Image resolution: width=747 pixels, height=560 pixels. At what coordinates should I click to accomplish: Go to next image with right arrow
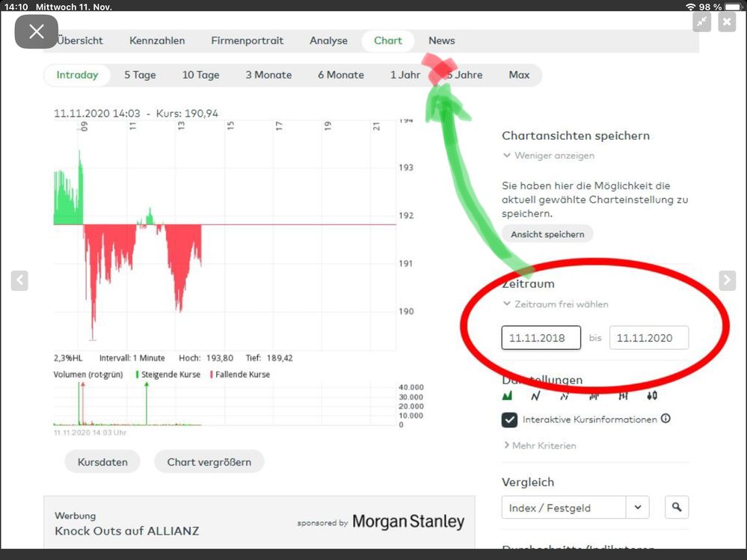coord(727,280)
